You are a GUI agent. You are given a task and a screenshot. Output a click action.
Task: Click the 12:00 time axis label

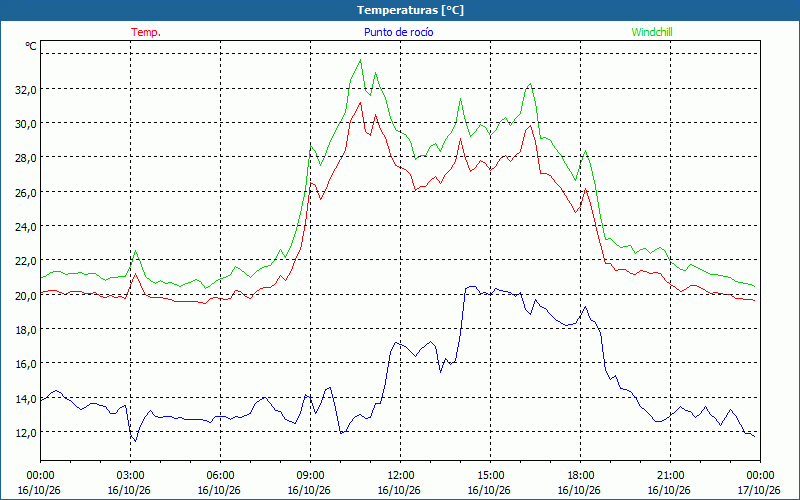(x=401, y=475)
